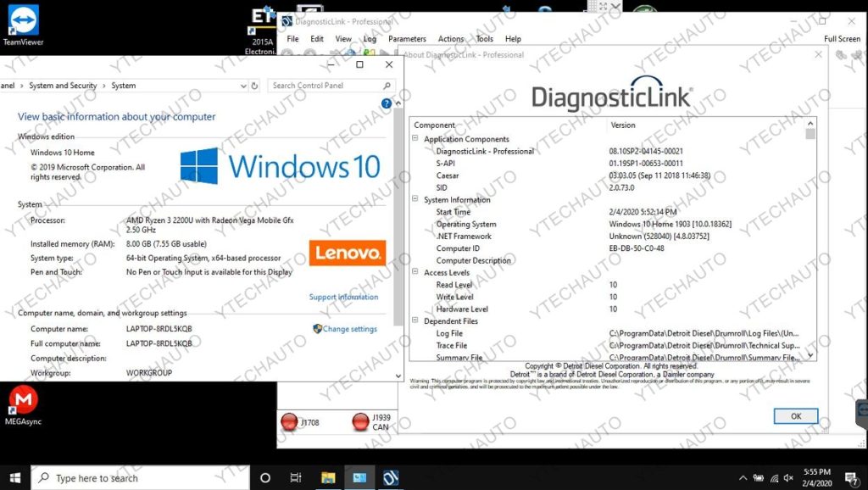Image resolution: width=868 pixels, height=490 pixels.
Task: Show hidden system tray icons
Action: [743, 478]
